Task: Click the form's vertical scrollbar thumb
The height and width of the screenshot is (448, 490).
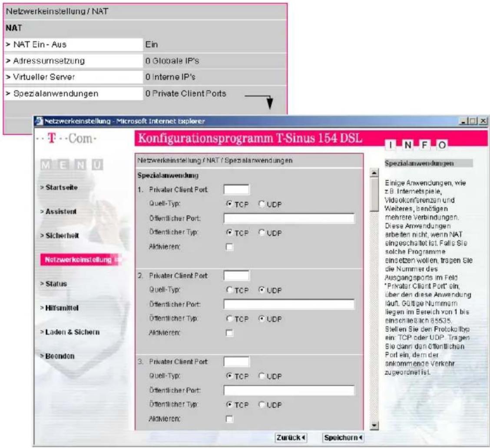Action: tap(374, 195)
